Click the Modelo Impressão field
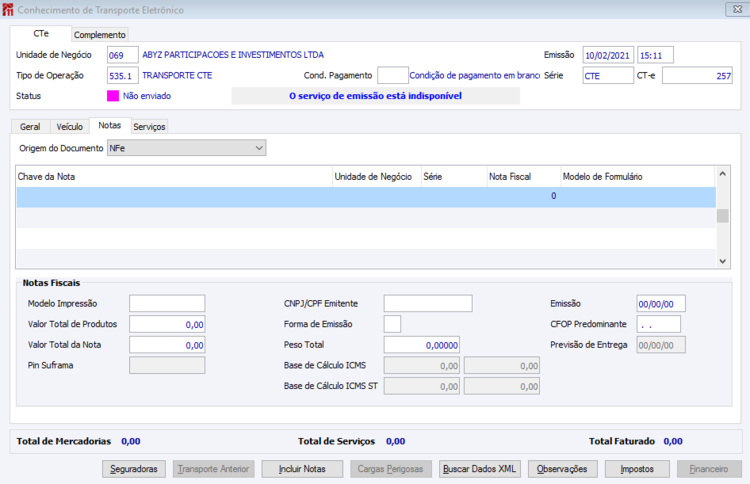This screenshot has width=750, height=484. (167, 304)
